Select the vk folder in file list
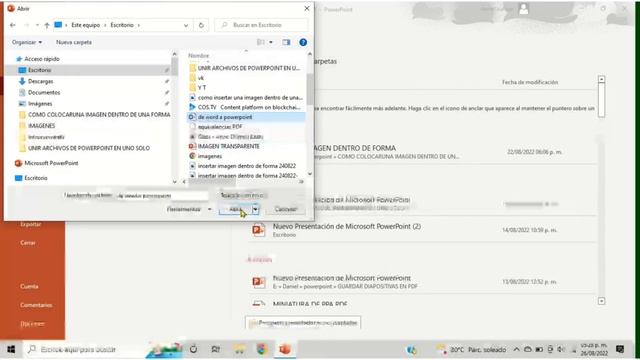The width and height of the screenshot is (640, 360). click(200, 78)
